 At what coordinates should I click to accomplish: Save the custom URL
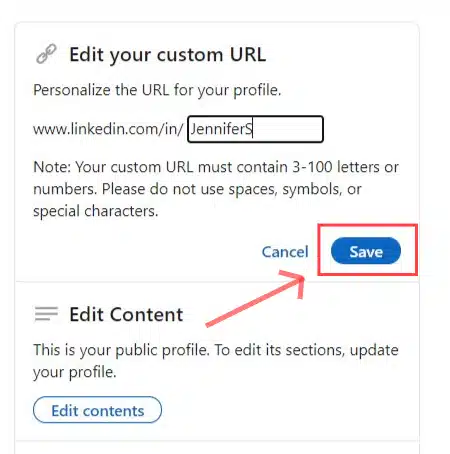click(366, 251)
